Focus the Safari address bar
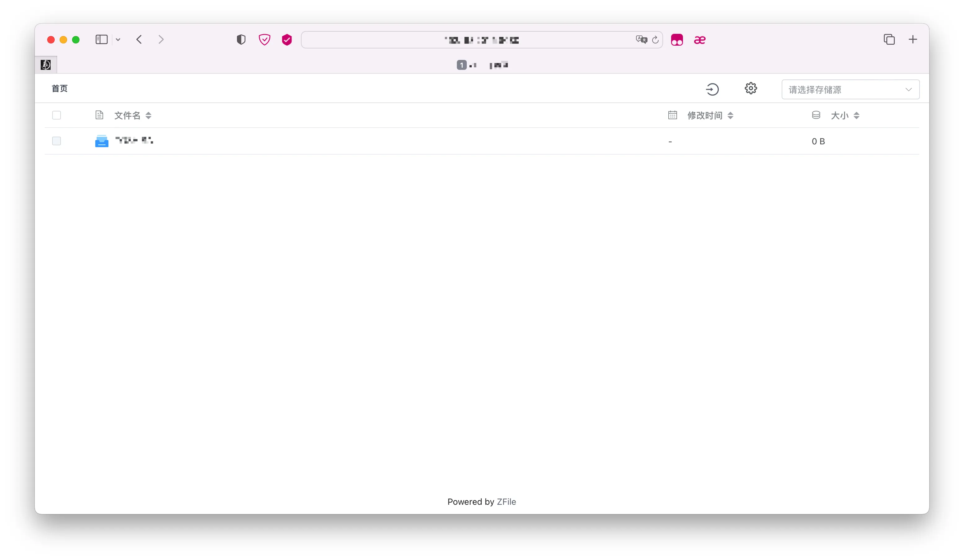This screenshot has width=964, height=560. click(x=482, y=40)
